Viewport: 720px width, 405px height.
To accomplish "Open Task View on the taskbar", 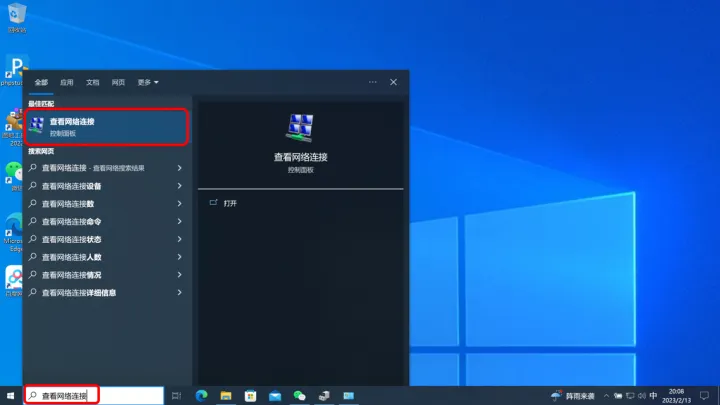I will 176,396.
